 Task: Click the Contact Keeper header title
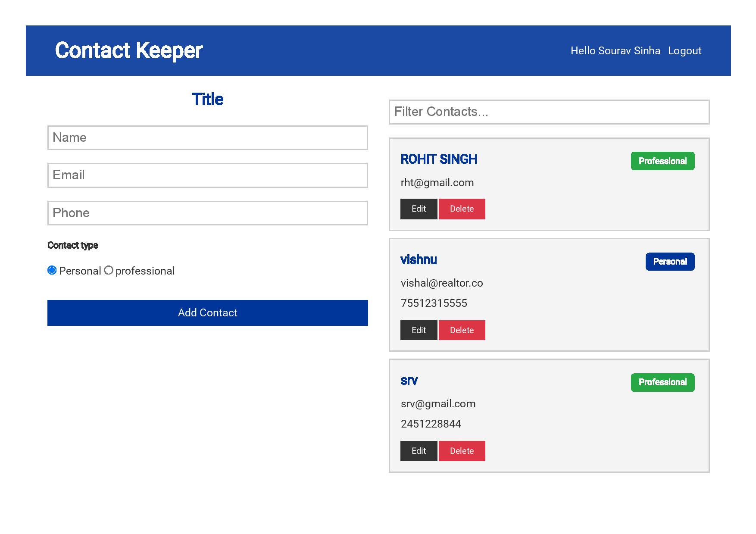129,50
